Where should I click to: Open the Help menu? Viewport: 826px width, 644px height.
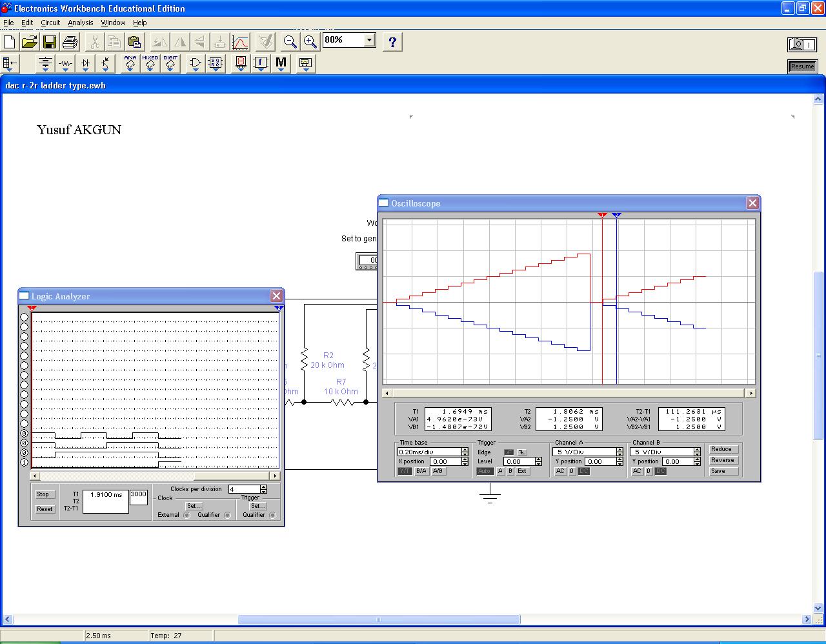point(140,23)
